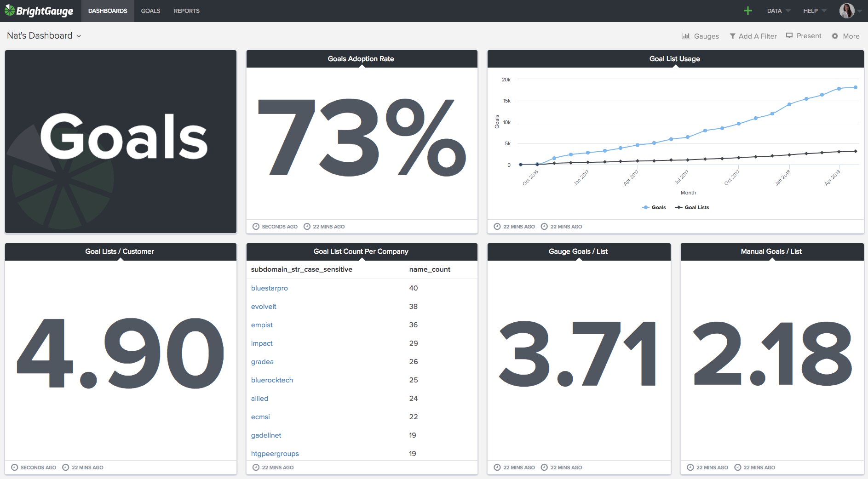Open the DATA dropdown menu

(778, 11)
